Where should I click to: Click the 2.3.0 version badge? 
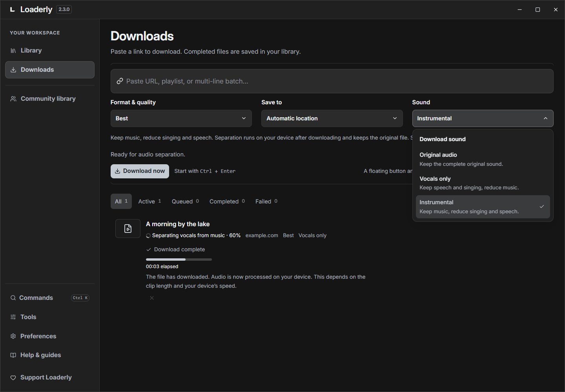tap(64, 9)
